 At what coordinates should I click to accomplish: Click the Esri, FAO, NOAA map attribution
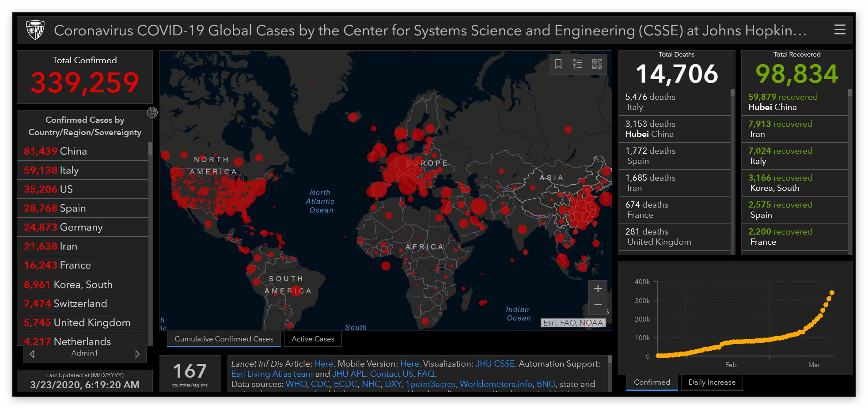[x=573, y=323]
